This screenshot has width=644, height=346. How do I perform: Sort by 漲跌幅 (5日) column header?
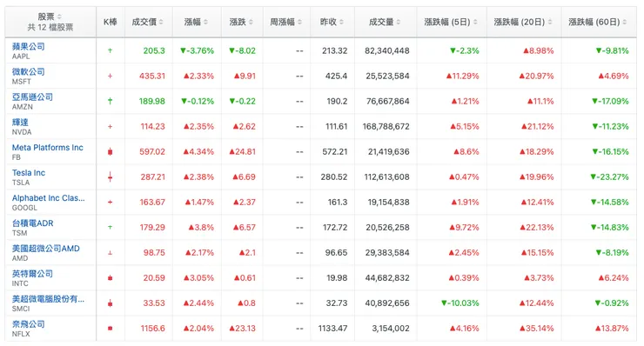pyautogui.click(x=451, y=22)
